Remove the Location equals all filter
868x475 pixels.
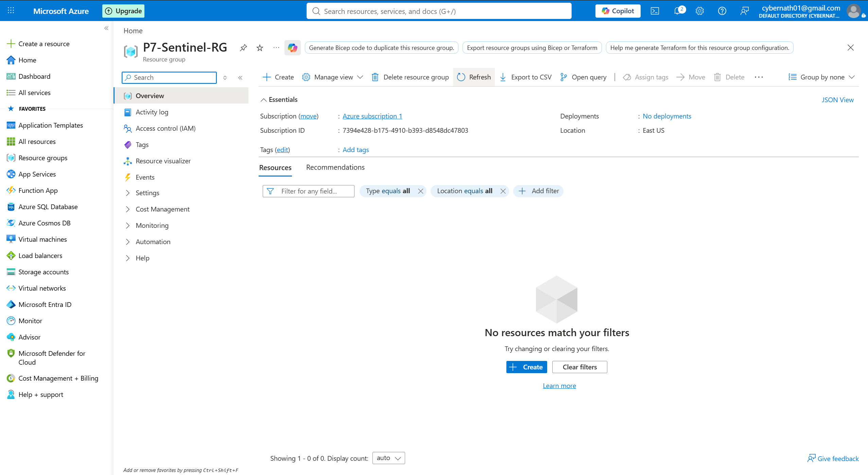pyautogui.click(x=503, y=191)
